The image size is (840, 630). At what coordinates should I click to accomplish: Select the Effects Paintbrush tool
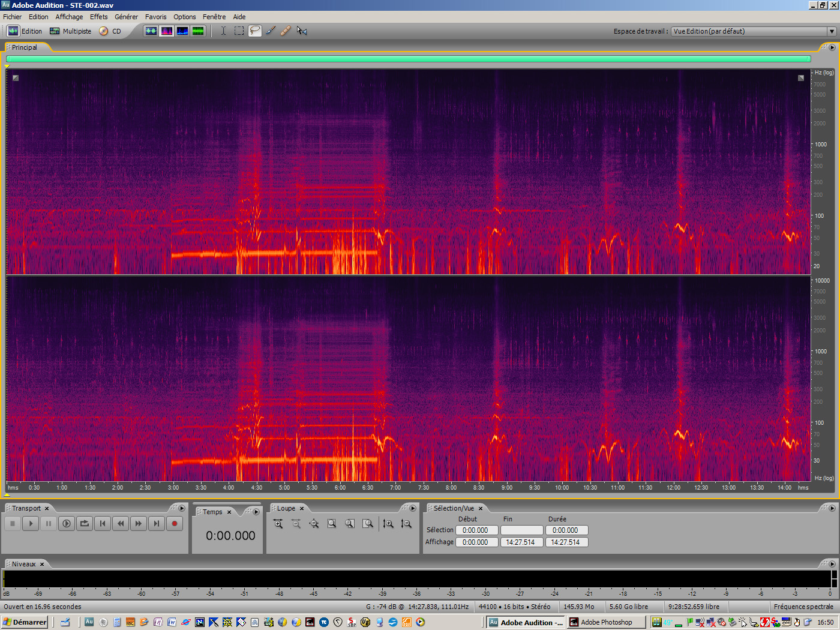[x=270, y=31]
